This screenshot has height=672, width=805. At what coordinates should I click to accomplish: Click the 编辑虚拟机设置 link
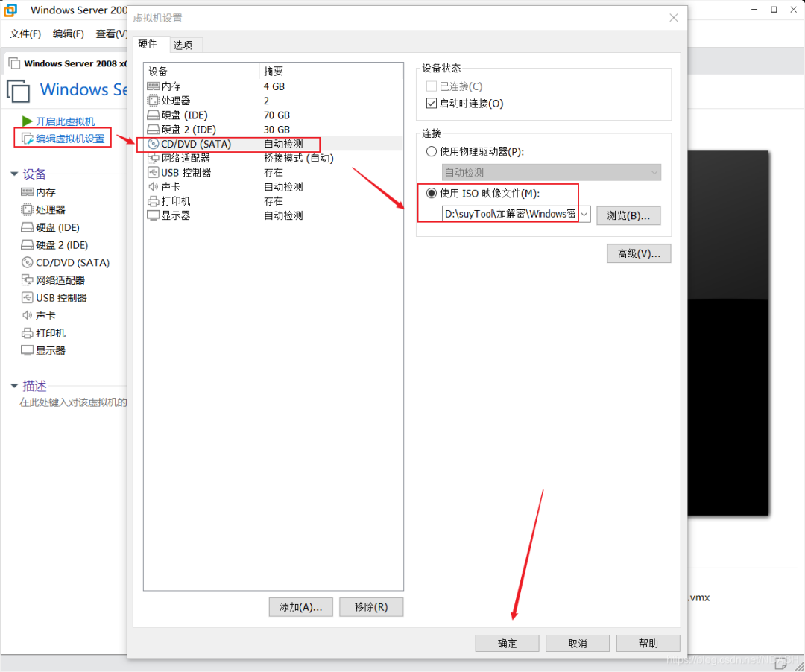pyautogui.click(x=70, y=139)
